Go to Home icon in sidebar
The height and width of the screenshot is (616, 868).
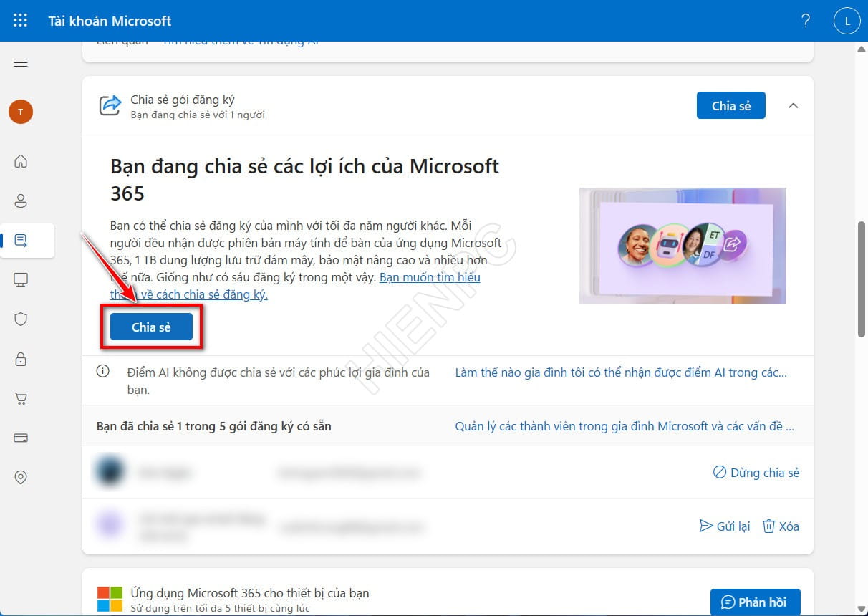(x=21, y=161)
